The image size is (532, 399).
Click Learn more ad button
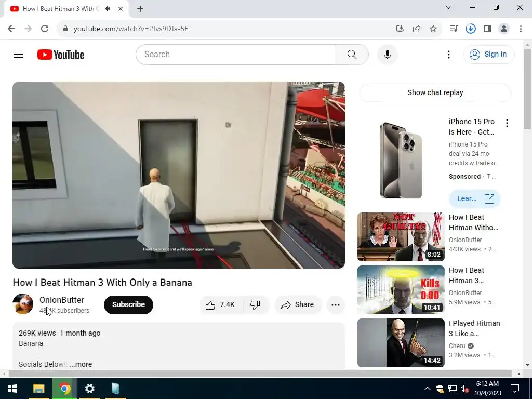pos(475,198)
